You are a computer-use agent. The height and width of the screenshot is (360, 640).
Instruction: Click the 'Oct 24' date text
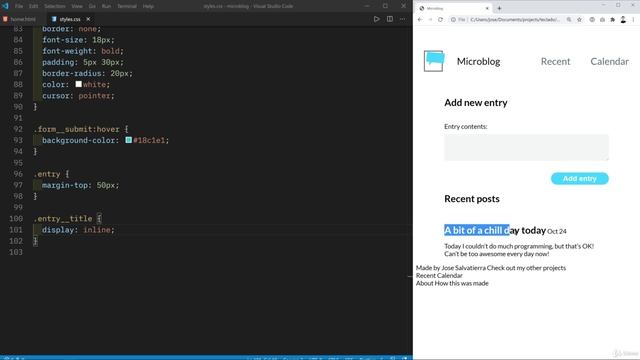pos(557,231)
